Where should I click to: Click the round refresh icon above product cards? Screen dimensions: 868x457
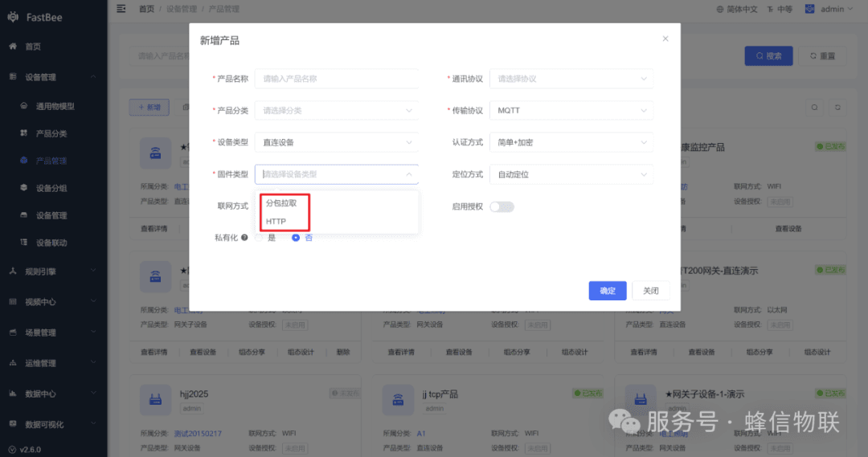point(837,108)
